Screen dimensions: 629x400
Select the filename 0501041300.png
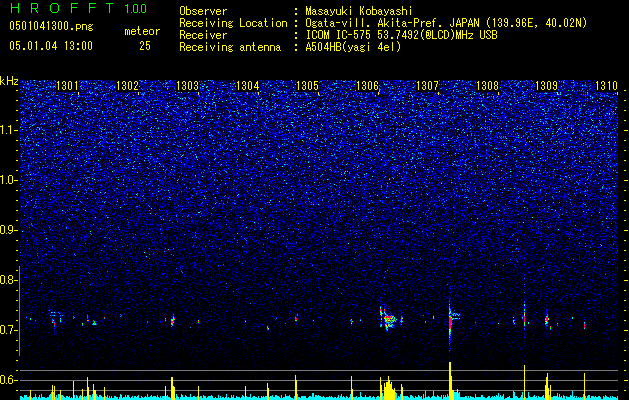coord(51,26)
